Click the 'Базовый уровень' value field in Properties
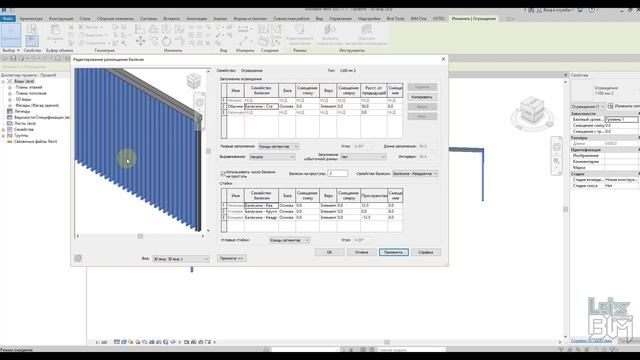 coord(621,120)
